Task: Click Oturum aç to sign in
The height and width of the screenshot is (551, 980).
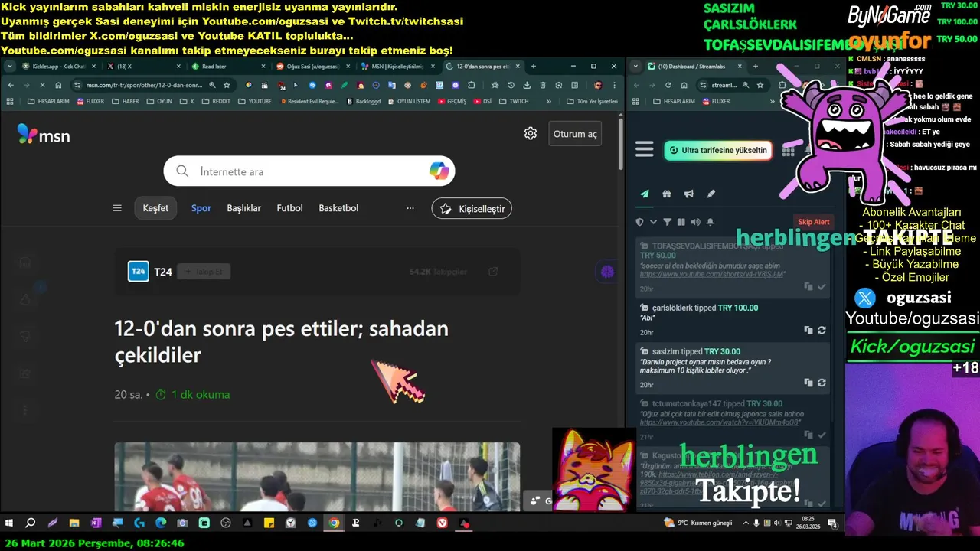Action: (x=575, y=134)
